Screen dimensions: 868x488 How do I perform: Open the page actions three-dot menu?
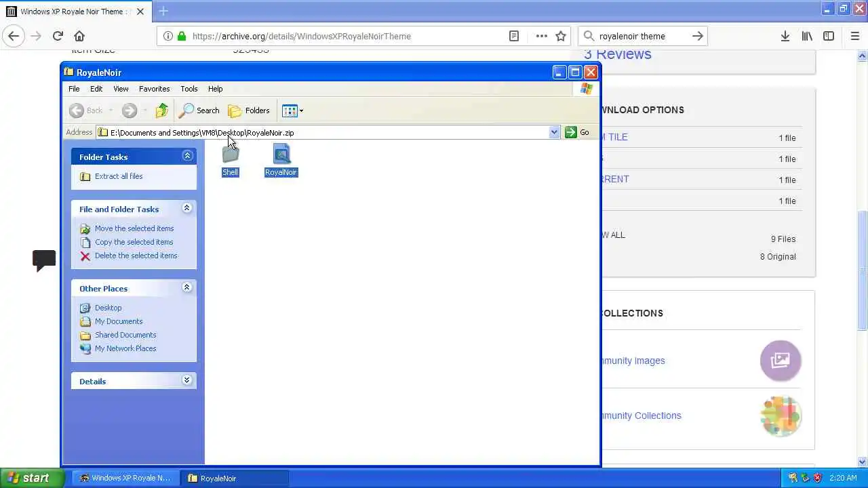pyautogui.click(x=541, y=36)
